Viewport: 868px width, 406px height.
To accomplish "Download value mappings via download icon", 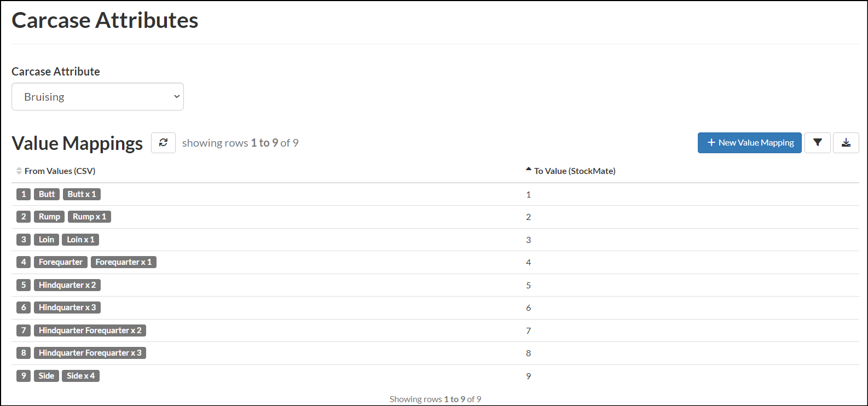I will coord(846,143).
